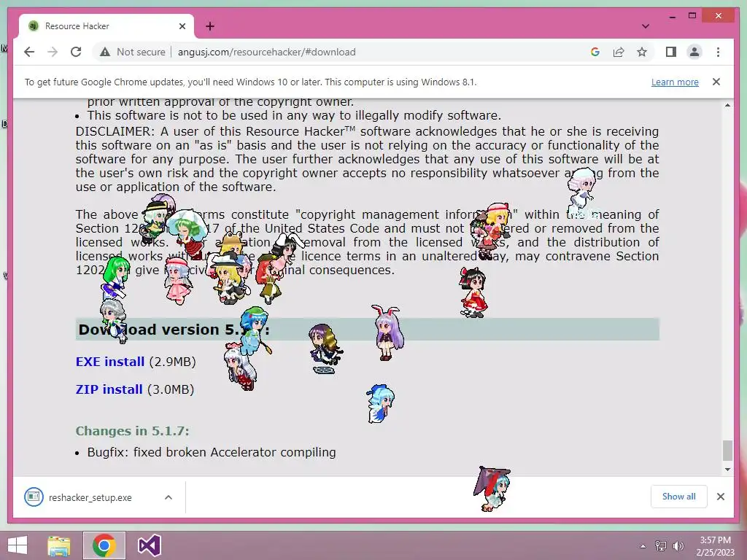Image resolution: width=747 pixels, height=560 pixels.
Task: Open Chrome from the taskbar
Action: (104, 545)
